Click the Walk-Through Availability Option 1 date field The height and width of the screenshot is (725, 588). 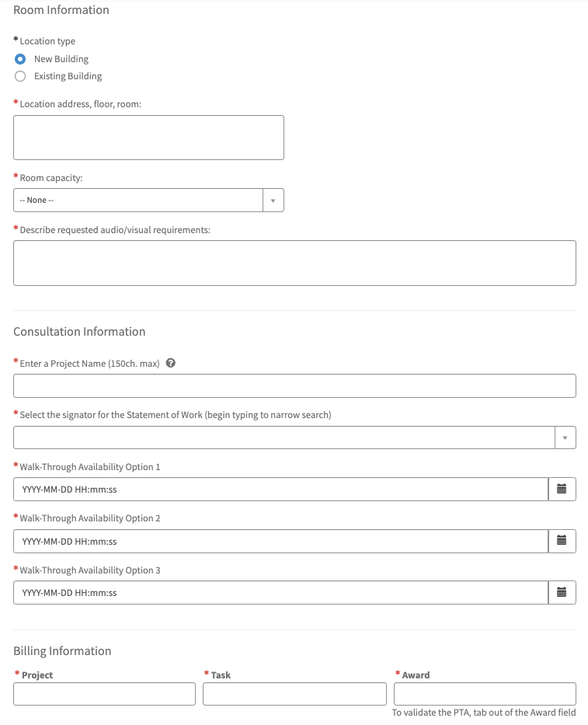click(x=280, y=490)
